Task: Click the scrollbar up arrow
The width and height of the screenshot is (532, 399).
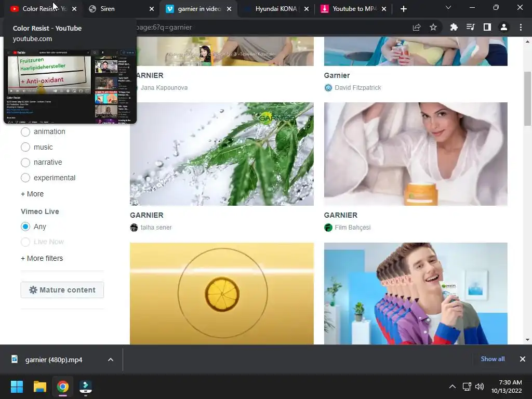Action: click(x=527, y=42)
